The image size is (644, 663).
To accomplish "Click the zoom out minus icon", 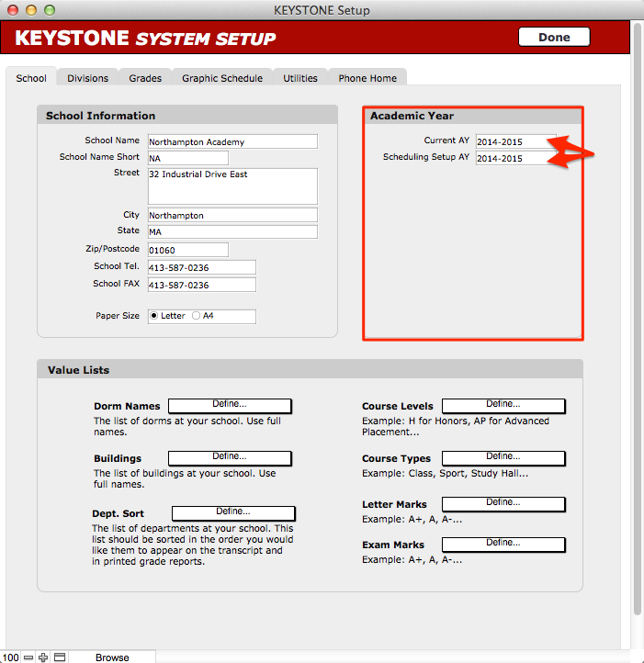I will [x=28, y=657].
